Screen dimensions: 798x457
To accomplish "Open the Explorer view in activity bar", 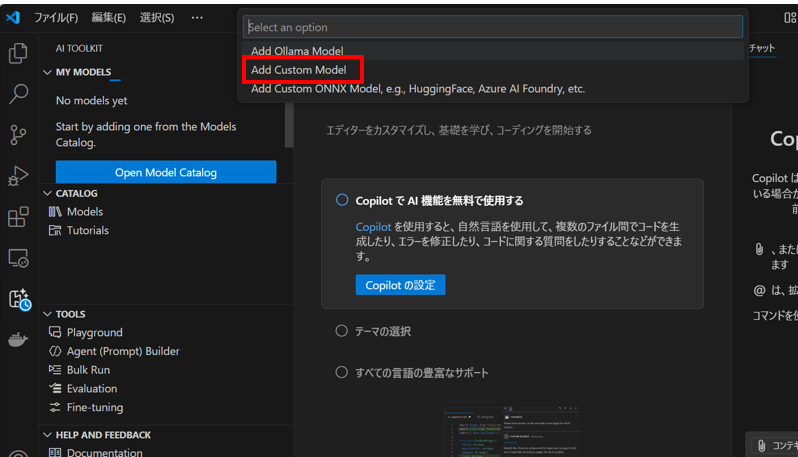I will 18,53.
